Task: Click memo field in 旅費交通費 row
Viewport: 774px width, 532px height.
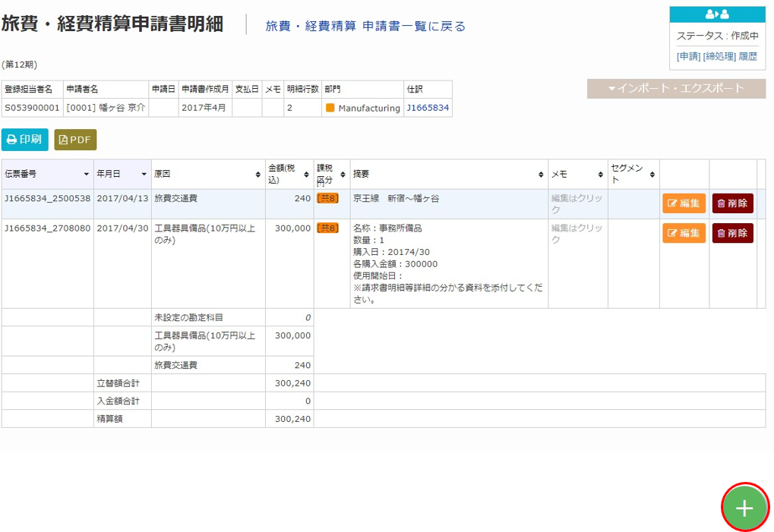Action: (x=577, y=203)
